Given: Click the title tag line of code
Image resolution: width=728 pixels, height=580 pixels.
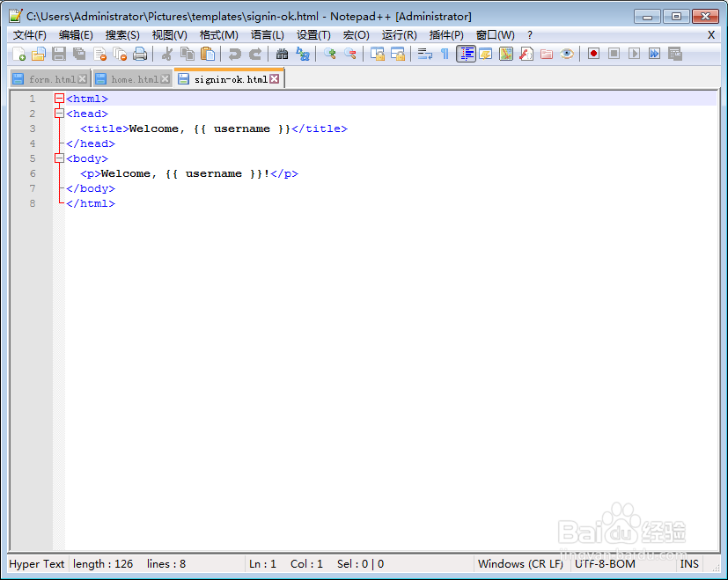Looking at the screenshot, I should tap(214, 128).
